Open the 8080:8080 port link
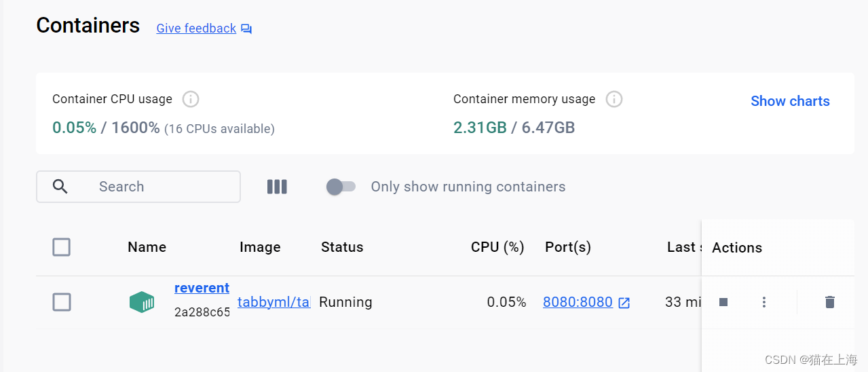The width and height of the screenshot is (868, 372). (x=578, y=302)
